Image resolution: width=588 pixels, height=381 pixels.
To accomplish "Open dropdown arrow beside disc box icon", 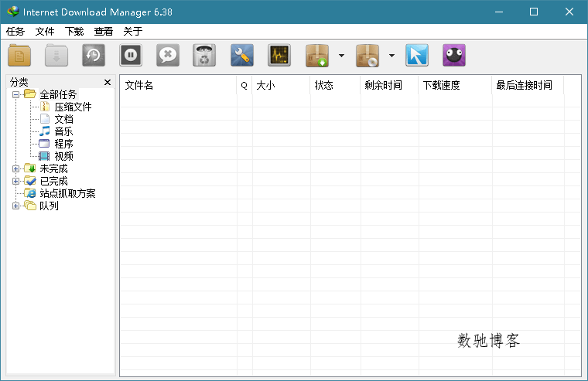I will tap(391, 56).
